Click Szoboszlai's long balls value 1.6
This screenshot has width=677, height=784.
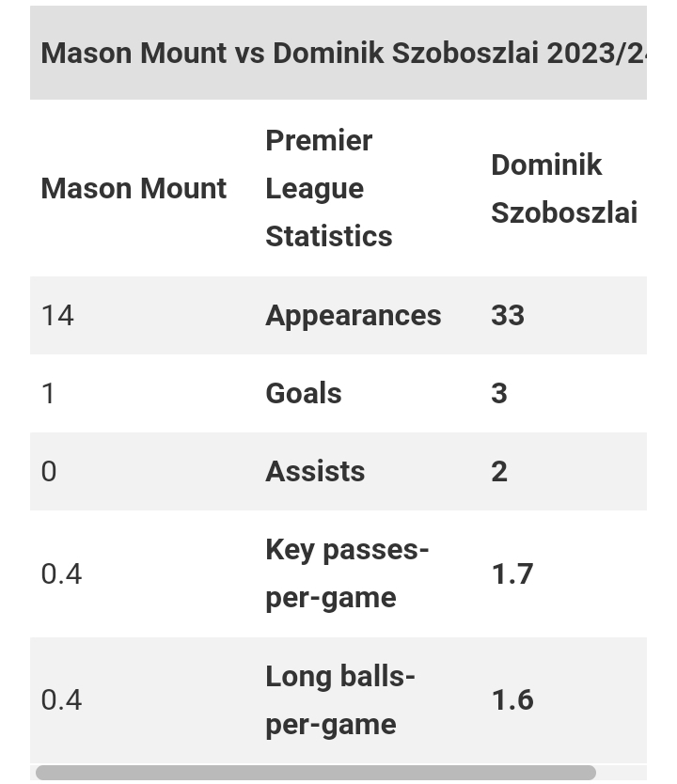[x=512, y=700]
